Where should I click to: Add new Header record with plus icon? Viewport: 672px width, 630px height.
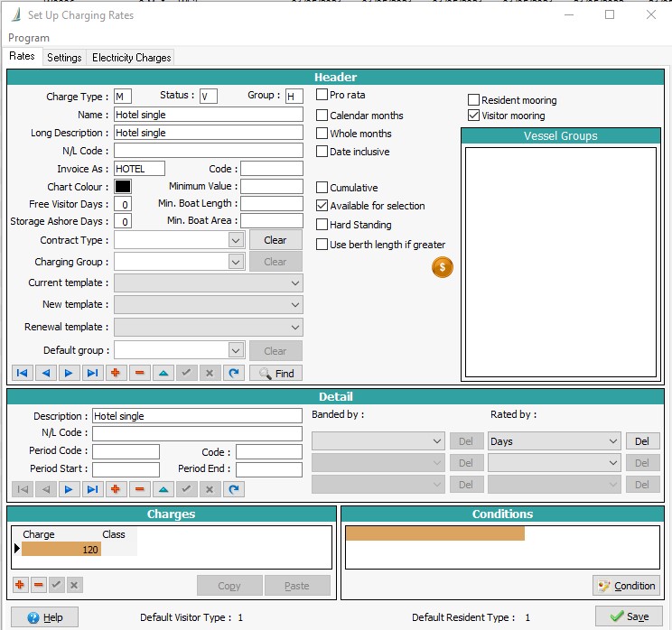(x=116, y=373)
